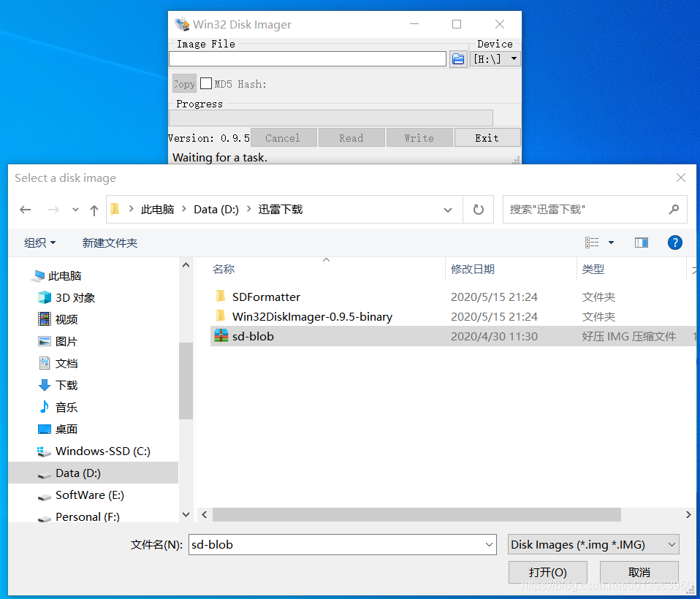The image size is (700, 599).
Task: Open the 组织 menu
Action: tap(39, 243)
